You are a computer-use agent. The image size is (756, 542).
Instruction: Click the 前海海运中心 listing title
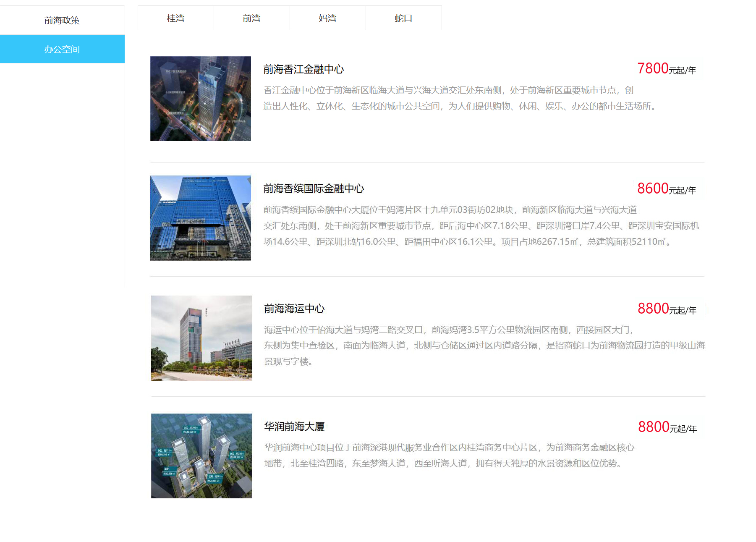pyautogui.click(x=294, y=309)
